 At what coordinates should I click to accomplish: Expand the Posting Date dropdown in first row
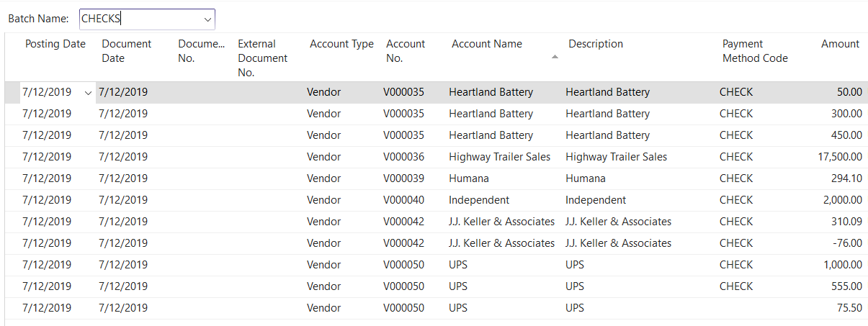pyautogui.click(x=88, y=93)
